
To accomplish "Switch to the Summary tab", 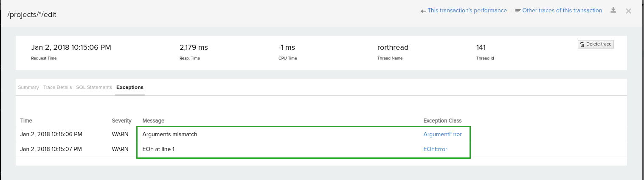I will tap(28, 87).
